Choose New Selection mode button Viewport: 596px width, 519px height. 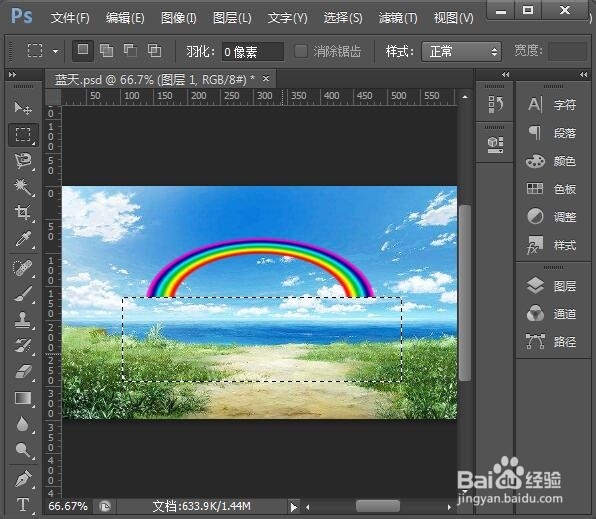(83, 50)
